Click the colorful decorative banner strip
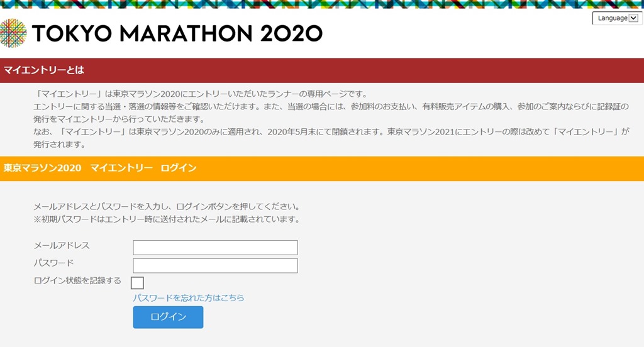 coord(322,4)
